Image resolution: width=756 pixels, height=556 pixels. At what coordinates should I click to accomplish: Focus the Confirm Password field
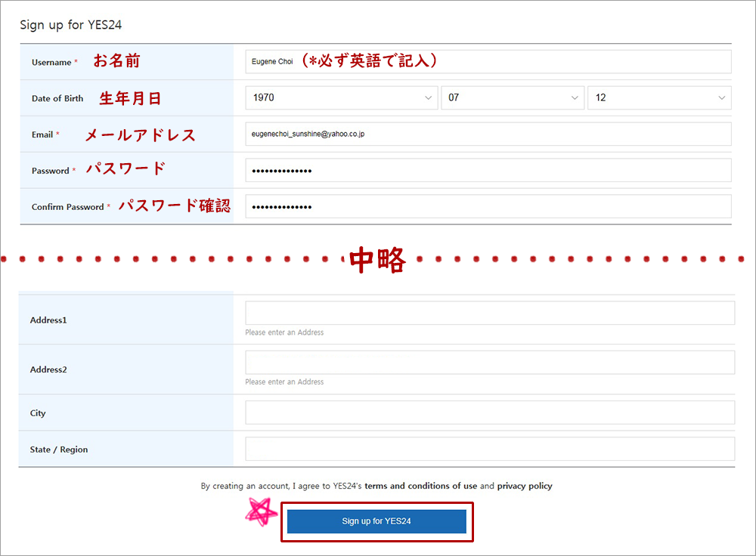click(488, 206)
